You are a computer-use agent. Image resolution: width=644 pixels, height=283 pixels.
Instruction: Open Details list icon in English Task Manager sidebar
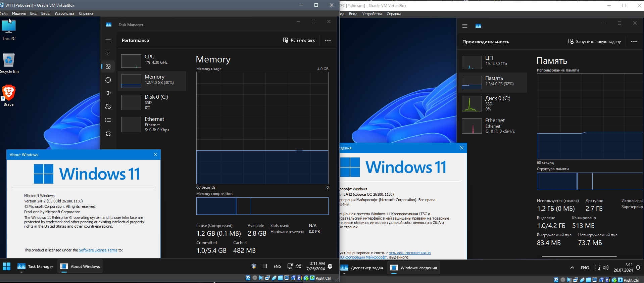(108, 120)
